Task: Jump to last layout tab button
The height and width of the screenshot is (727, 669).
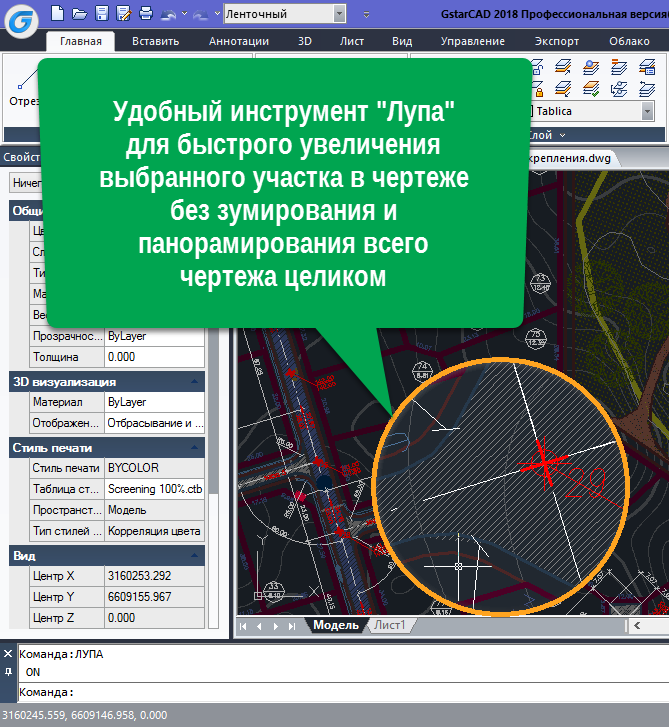Action: coord(292,626)
